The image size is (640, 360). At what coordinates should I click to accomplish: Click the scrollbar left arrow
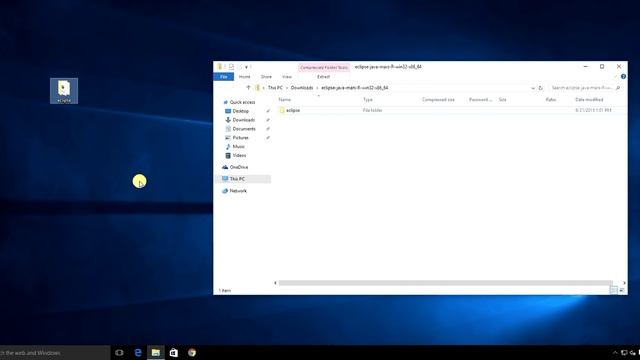pyautogui.click(x=275, y=283)
